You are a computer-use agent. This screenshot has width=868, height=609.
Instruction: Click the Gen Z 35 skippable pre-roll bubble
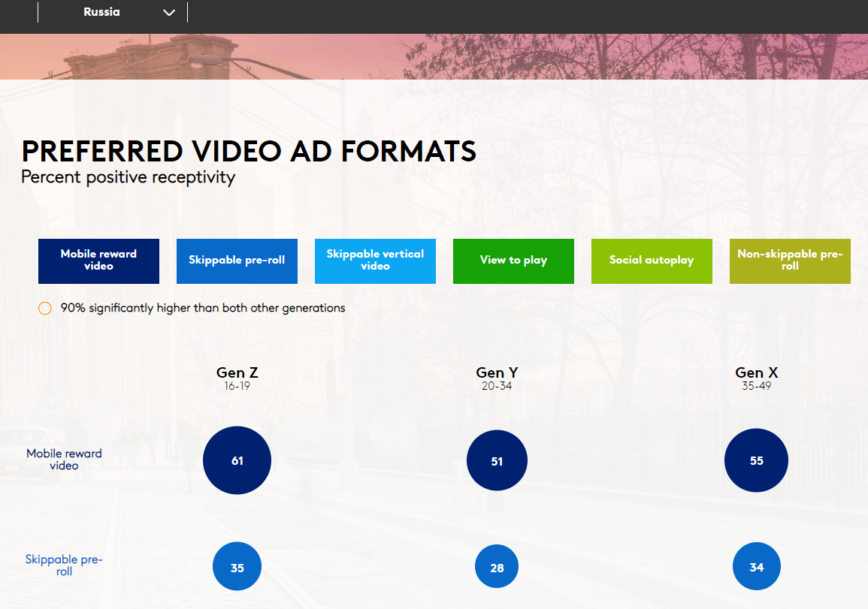pos(237,566)
